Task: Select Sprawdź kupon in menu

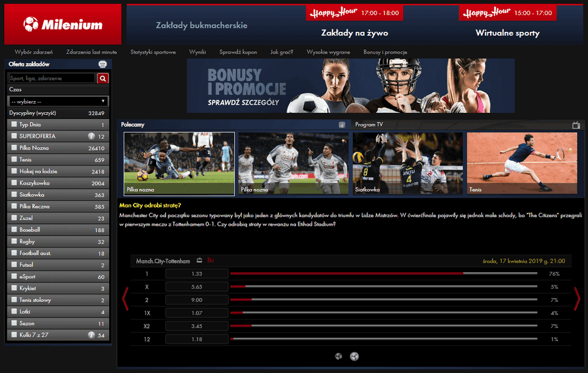Action: pos(238,52)
